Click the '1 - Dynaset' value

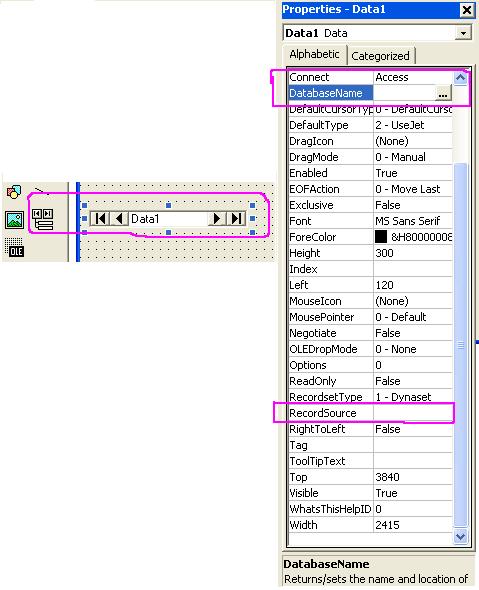click(403, 397)
